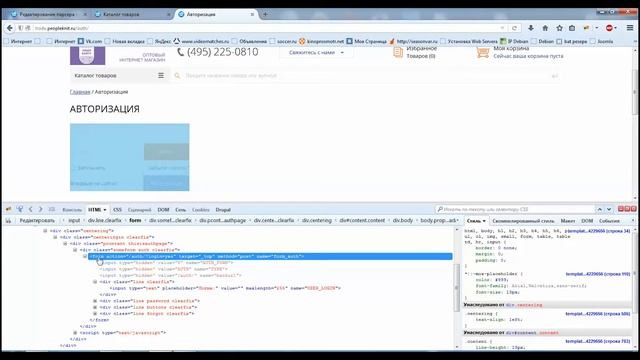Expand the div line forgot clearfix node
This screenshot has height=360, width=640.
[x=95, y=313]
